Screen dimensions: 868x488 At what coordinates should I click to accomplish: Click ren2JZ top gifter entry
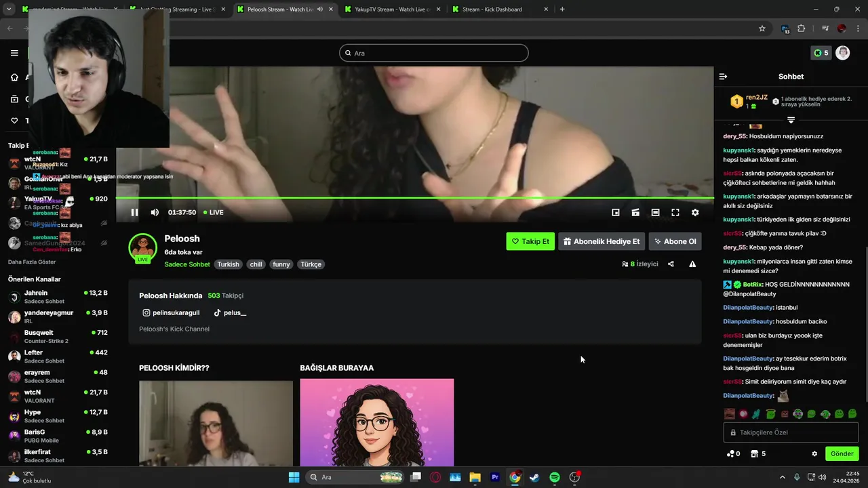(749, 102)
